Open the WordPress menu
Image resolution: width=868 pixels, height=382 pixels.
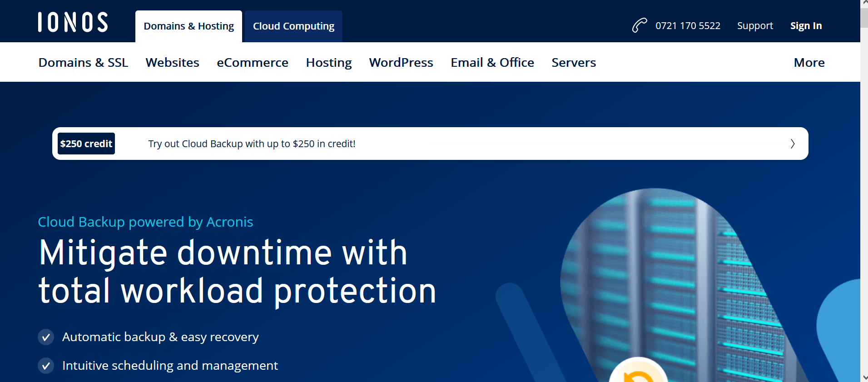point(401,63)
